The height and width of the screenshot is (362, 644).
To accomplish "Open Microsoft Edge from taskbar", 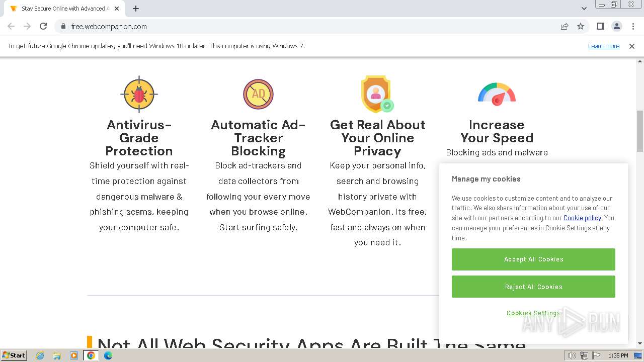I will (108, 355).
